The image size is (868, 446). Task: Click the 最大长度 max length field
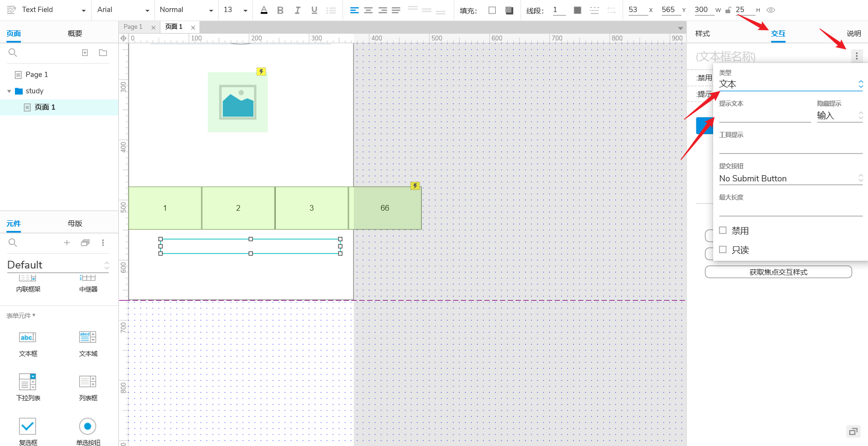tap(791, 210)
